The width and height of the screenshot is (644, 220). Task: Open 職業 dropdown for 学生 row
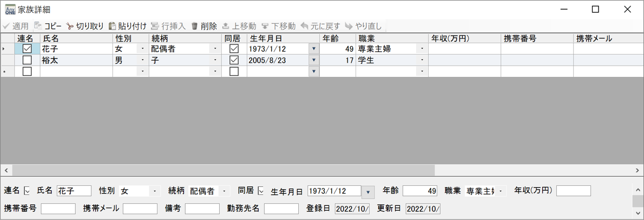pyautogui.click(x=422, y=60)
